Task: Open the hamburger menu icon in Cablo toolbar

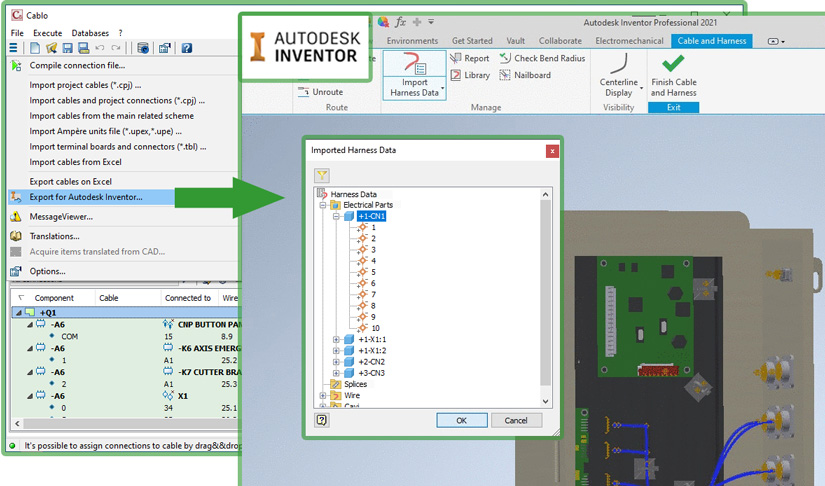Action: pos(13,48)
